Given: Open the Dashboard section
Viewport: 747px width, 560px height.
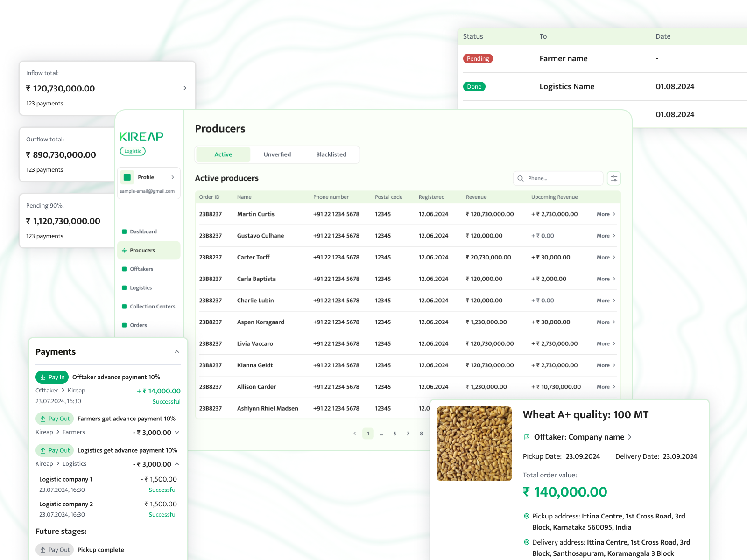Looking at the screenshot, I should point(143,231).
